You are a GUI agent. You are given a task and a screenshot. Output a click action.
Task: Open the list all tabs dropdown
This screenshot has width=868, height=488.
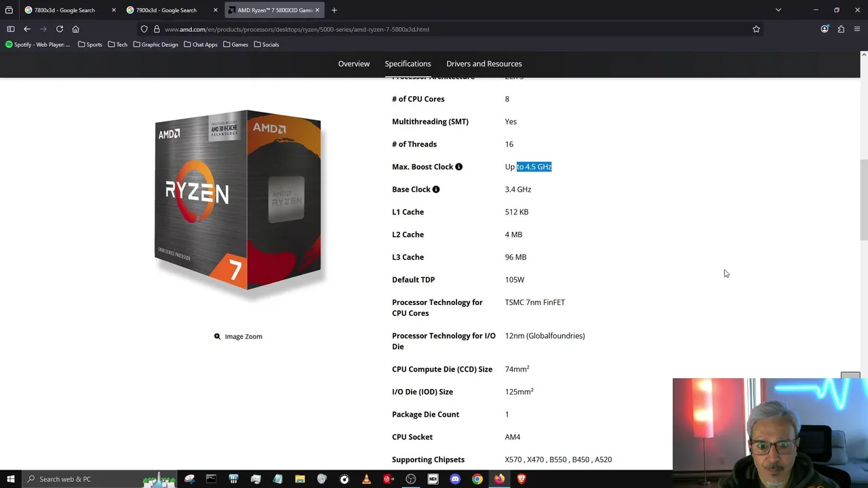(778, 10)
